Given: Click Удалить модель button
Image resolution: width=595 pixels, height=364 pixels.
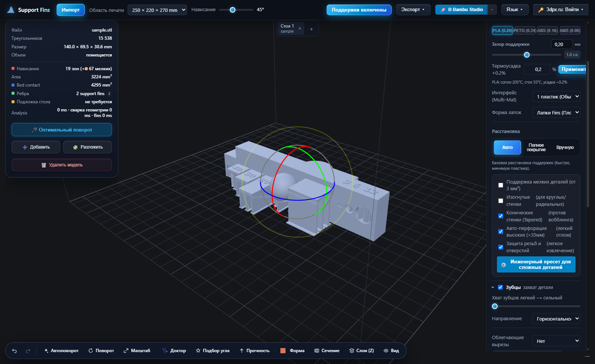Looking at the screenshot, I should pos(62,165).
